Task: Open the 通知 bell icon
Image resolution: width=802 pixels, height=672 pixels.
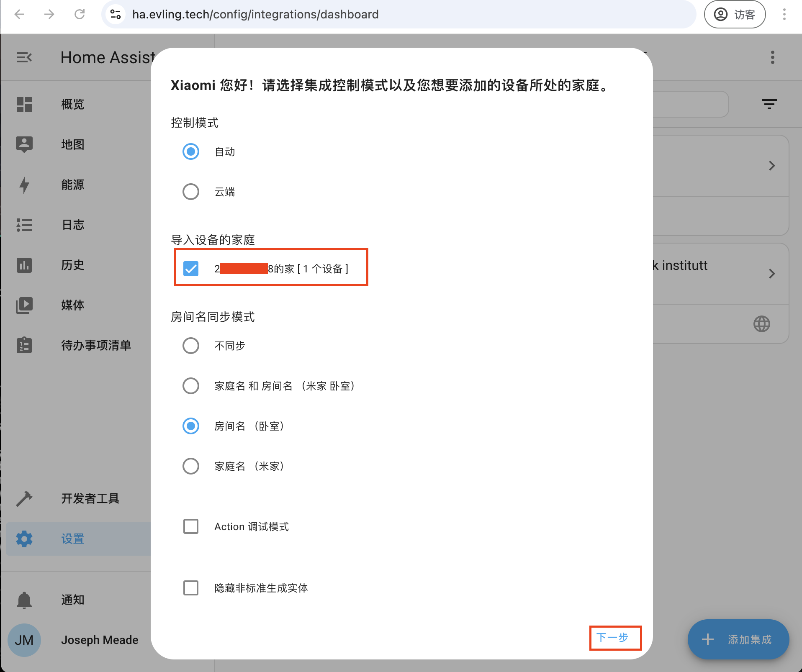Action: pyautogui.click(x=24, y=600)
